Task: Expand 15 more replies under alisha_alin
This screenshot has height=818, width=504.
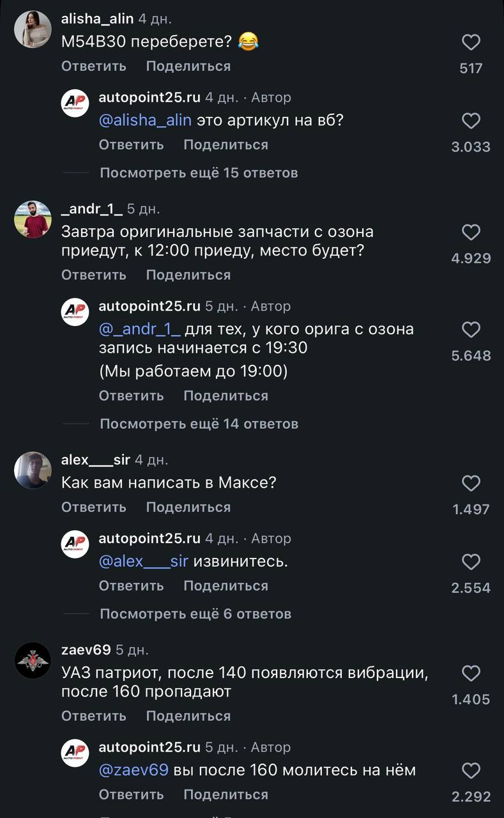Action: (199, 173)
